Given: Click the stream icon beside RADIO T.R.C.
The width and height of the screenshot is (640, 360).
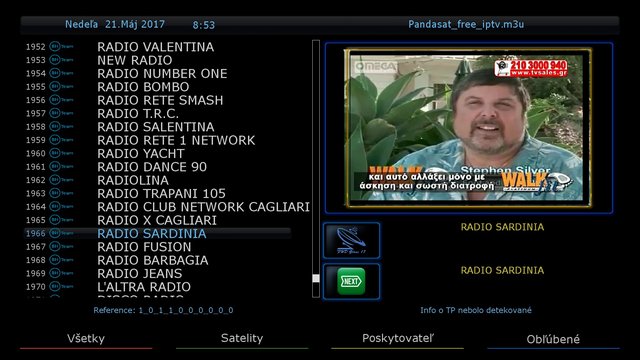Looking at the screenshot, I should pos(61,113).
